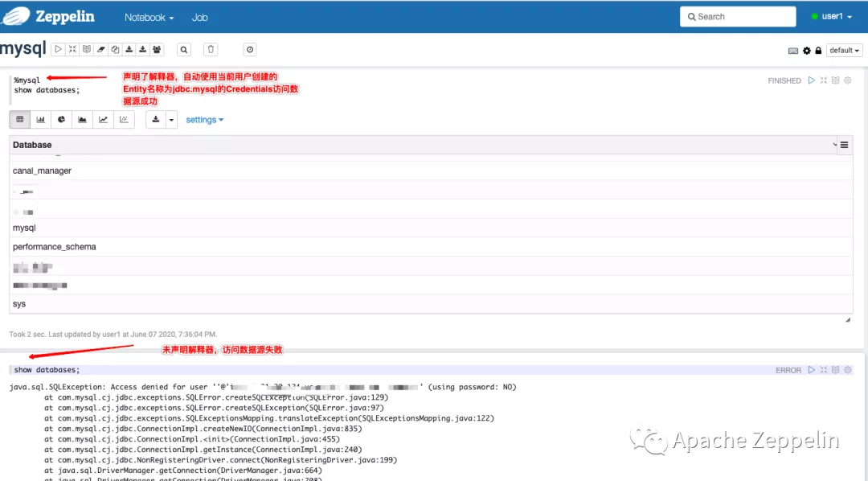This screenshot has width=868, height=481.
Task: Click the FINISHED status label
Action: [784, 81]
